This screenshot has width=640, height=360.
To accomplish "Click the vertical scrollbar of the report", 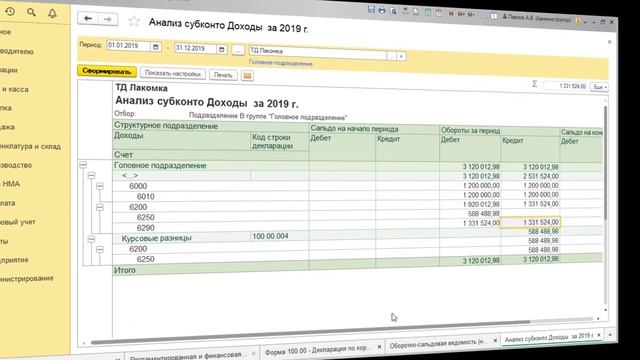I will 606,162.
